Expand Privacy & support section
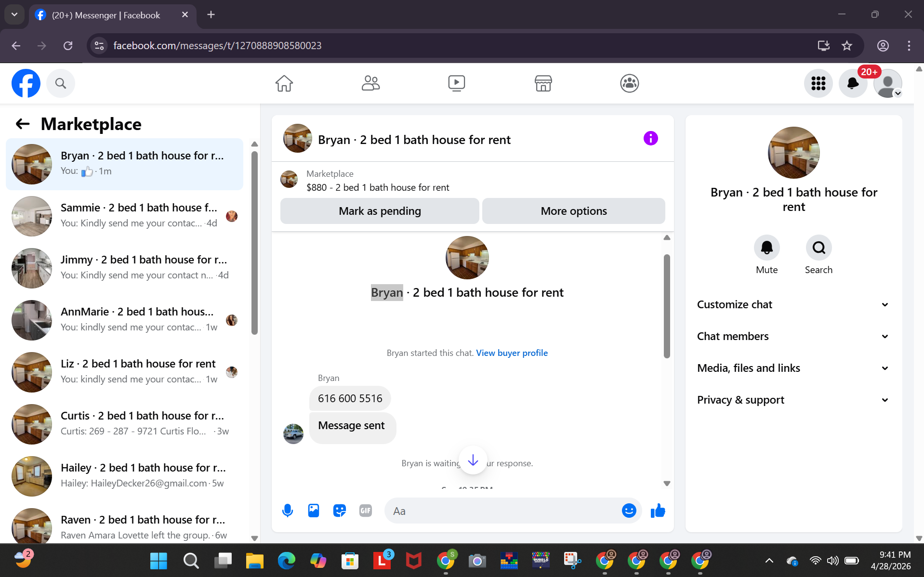This screenshot has width=924, height=577. (793, 400)
